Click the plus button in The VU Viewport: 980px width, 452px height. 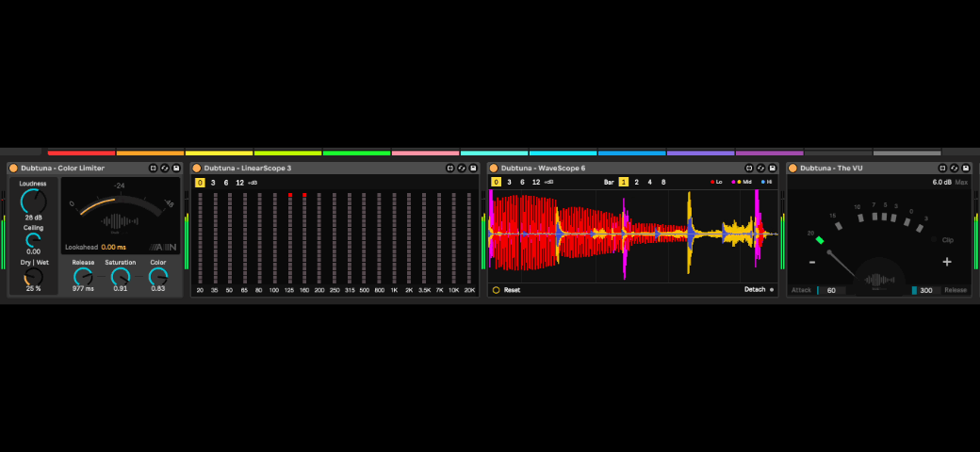coord(947,262)
